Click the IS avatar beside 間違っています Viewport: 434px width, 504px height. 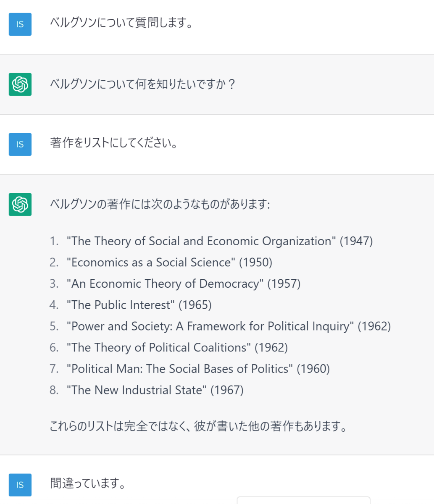(20, 485)
